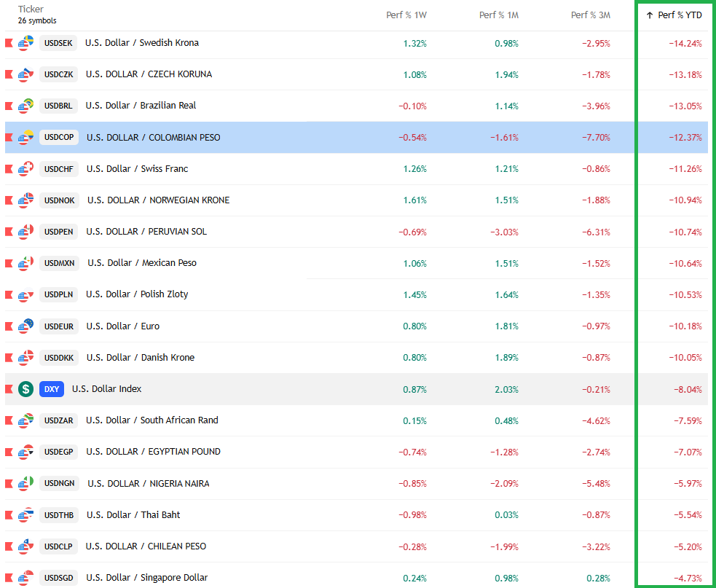Open the USDSGD ticker badge
Image resolution: width=716 pixels, height=588 pixels.
58,578
